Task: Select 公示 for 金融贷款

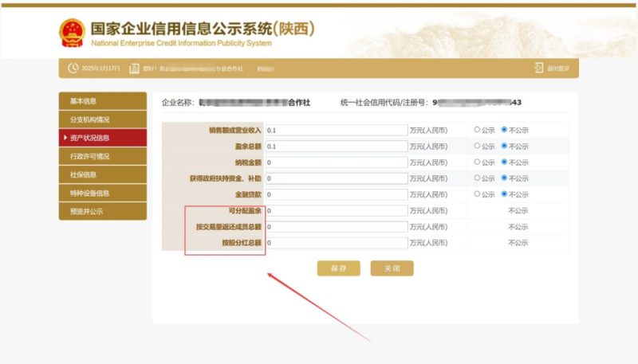Action: click(x=477, y=194)
